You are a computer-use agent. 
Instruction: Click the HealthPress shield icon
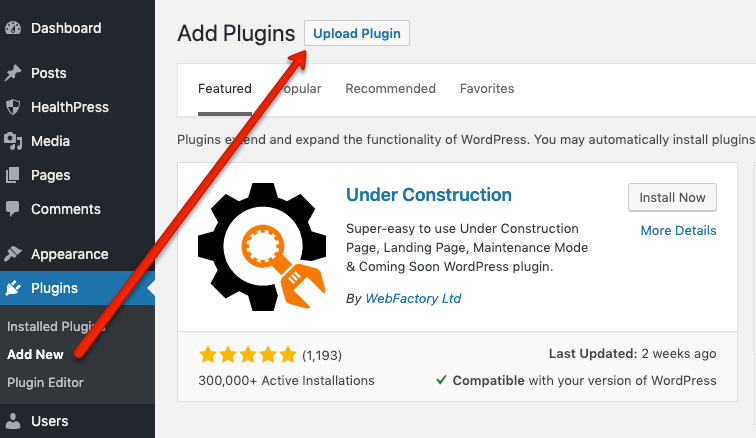13,107
